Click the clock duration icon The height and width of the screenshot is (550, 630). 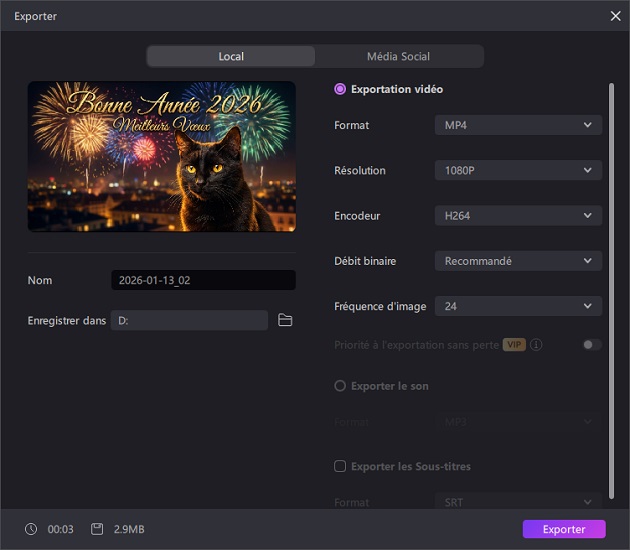point(31,529)
